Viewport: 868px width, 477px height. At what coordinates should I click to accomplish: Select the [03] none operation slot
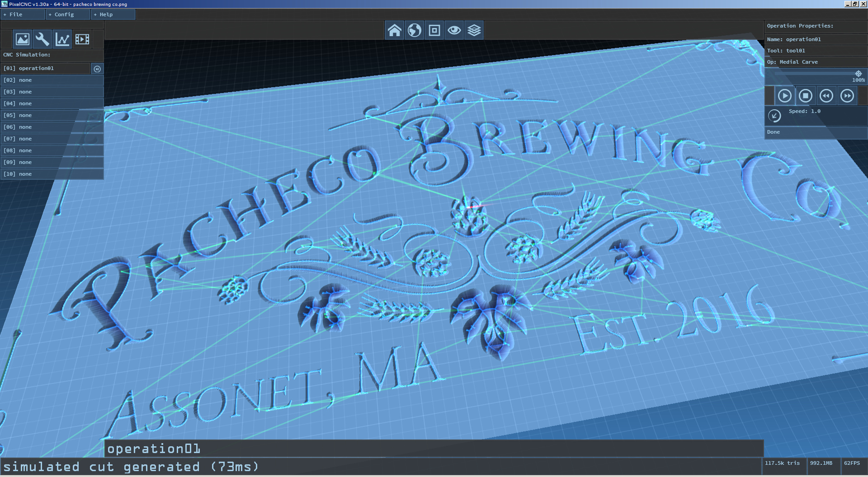click(x=52, y=92)
